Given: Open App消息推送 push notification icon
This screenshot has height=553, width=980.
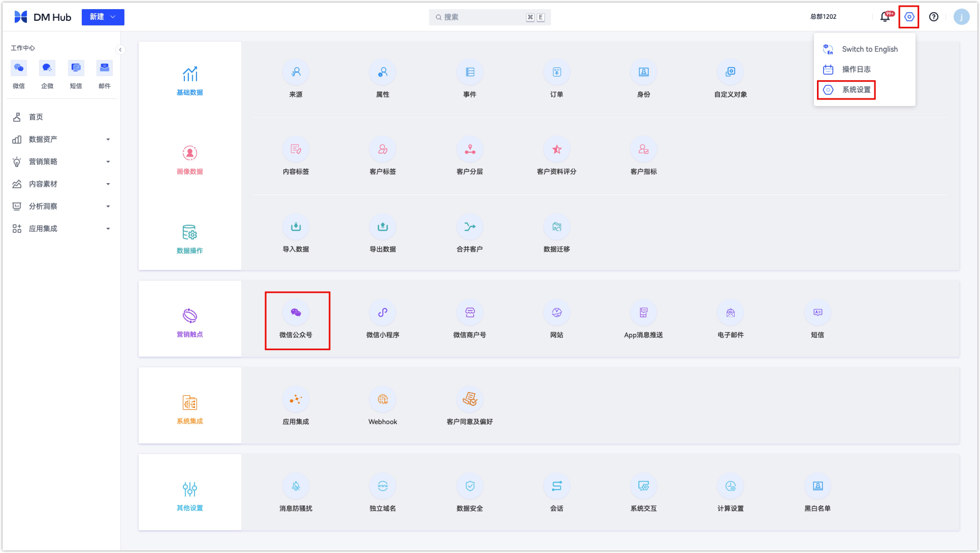Looking at the screenshot, I should tap(644, 313).
